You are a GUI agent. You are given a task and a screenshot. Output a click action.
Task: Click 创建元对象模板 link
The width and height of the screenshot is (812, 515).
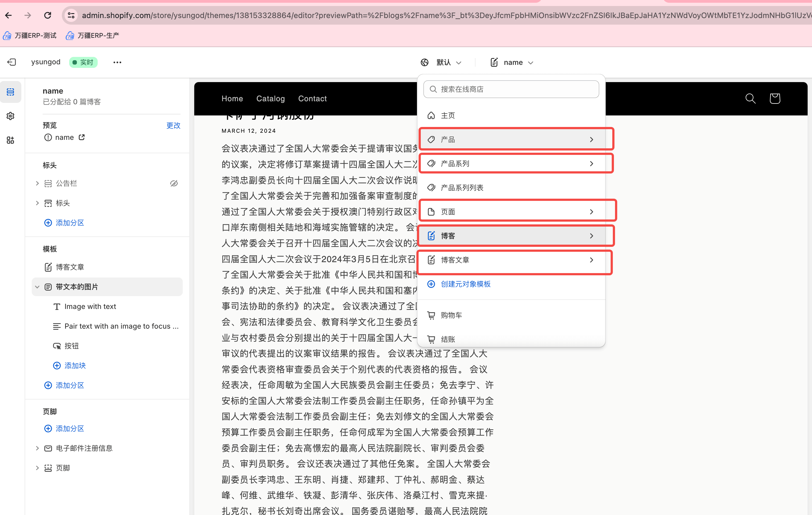(465, 284)
